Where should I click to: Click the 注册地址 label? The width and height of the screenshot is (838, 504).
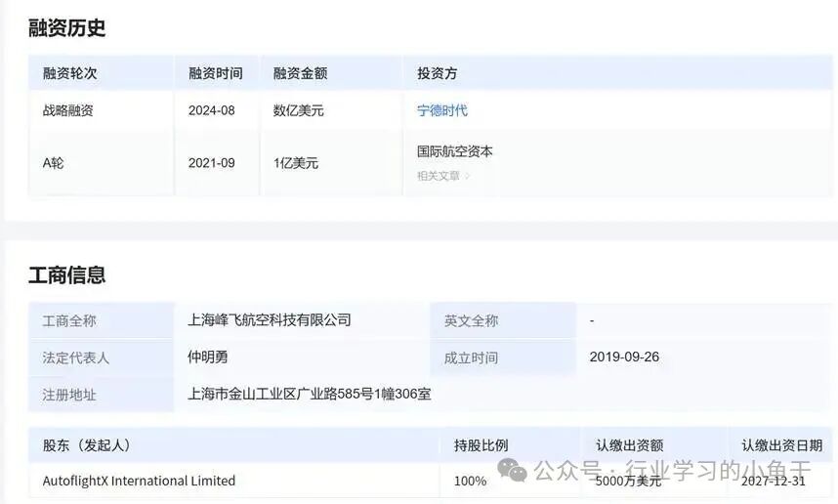pos(69,395)
